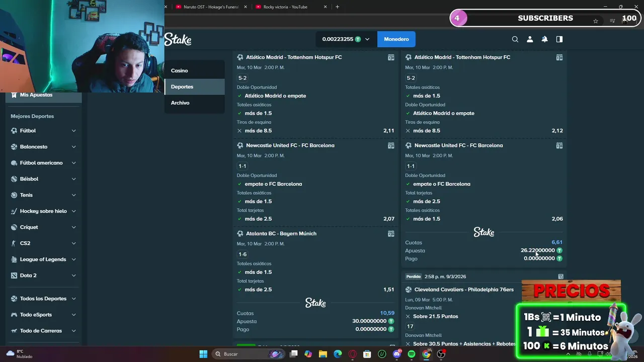This screenshot has height=362, width=644.
Task: Click the Hockey sobre hielo icon
Action: tap(14, 211)
